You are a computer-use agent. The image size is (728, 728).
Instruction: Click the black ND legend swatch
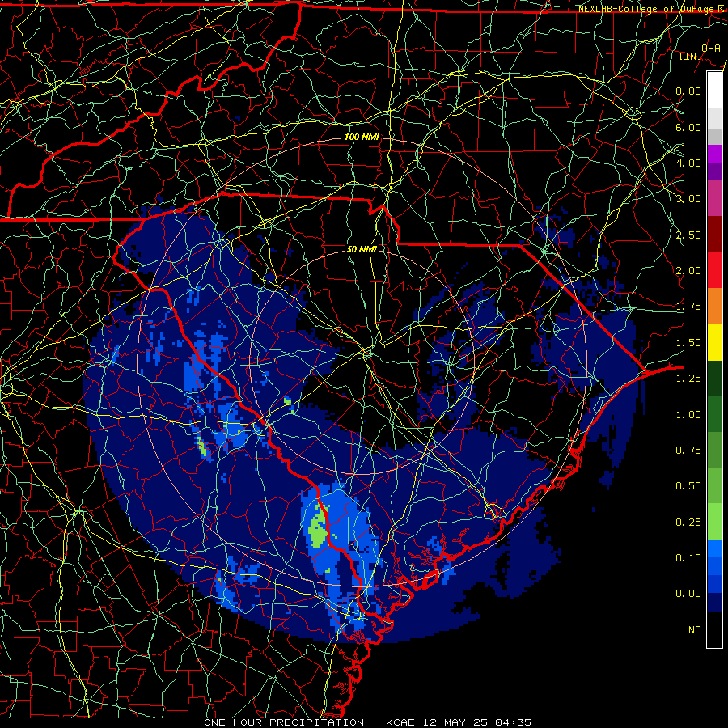click(714, 629)
